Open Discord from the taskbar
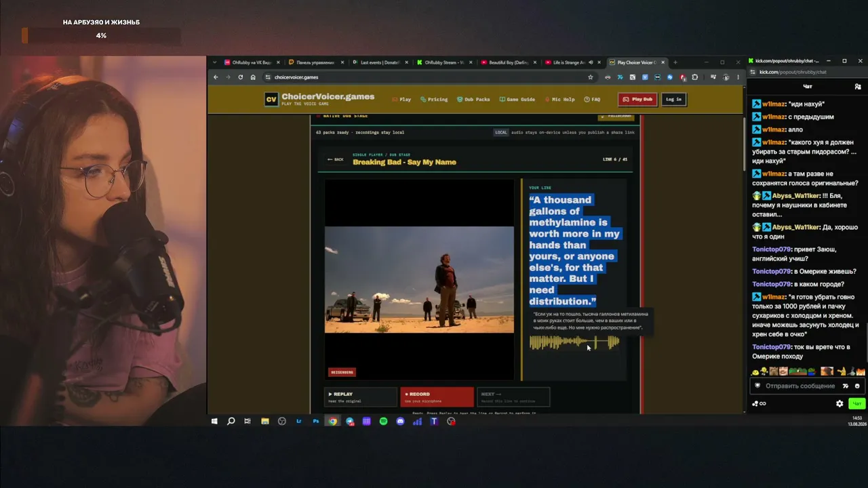 (x=400, y=421)
